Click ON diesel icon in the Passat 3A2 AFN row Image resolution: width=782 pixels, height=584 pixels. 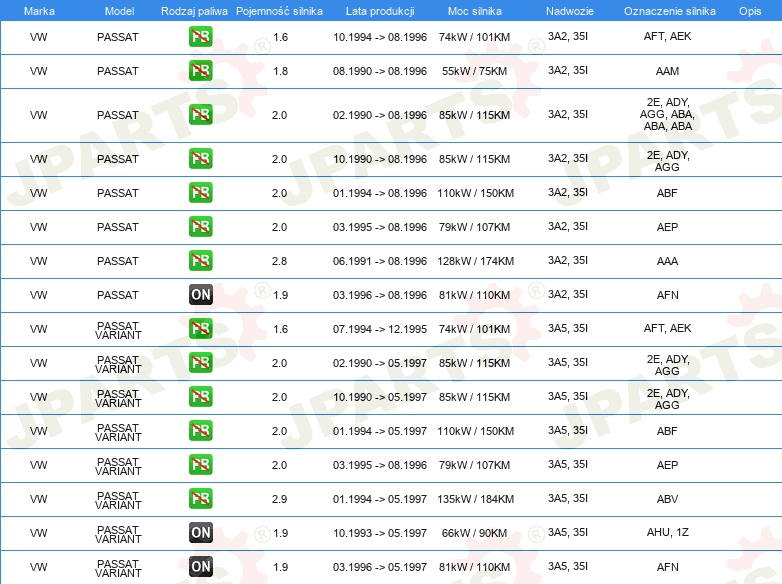point(200,294)
